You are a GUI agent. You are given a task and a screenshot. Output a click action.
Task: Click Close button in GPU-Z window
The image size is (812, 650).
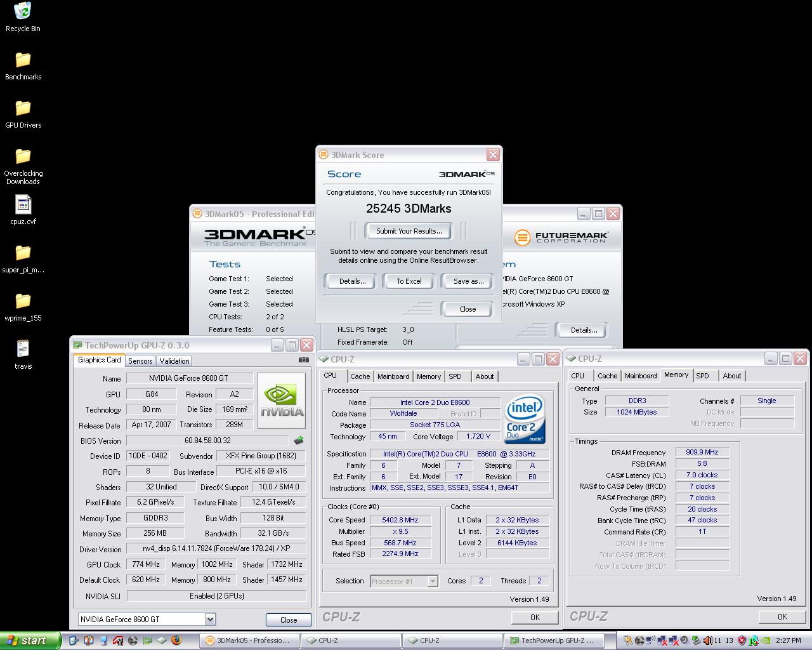[289, 620]
